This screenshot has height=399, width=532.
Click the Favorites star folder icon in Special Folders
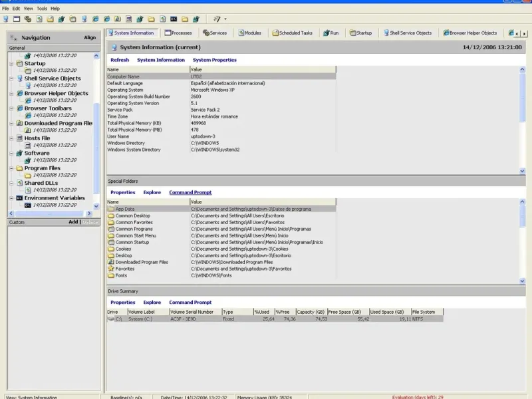click(111, 269)
